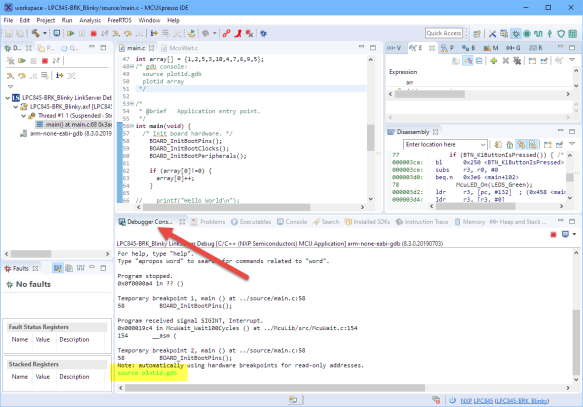Click the debugger console horizontal scrollbar
Viewport: 583px width, 407px height.
click(275, 388)
